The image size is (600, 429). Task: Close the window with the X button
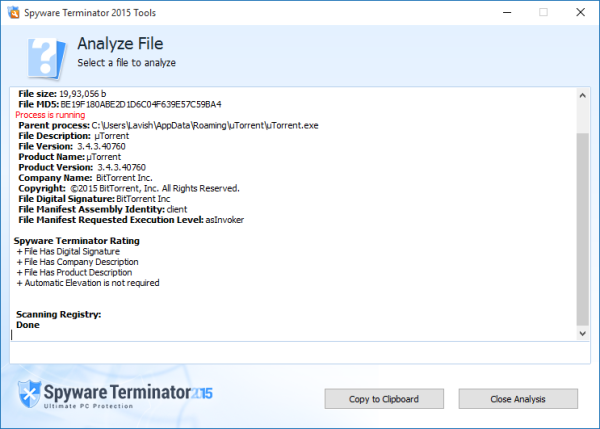click(580, 13)
